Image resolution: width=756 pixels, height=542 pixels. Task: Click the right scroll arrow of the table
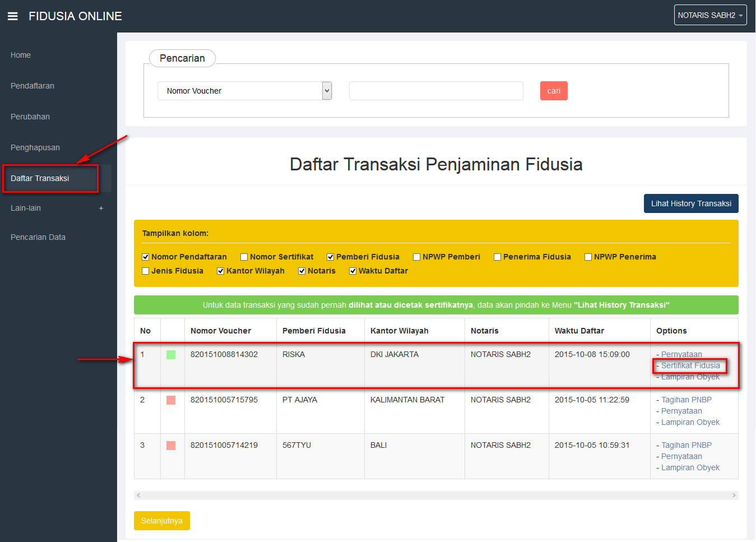coord(734,495)
